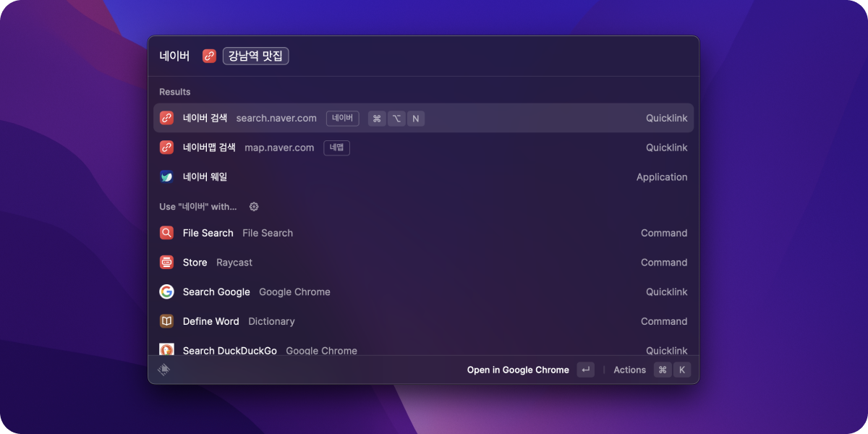Click the 강남역 맛집 argument field

[x=256, y=56]
